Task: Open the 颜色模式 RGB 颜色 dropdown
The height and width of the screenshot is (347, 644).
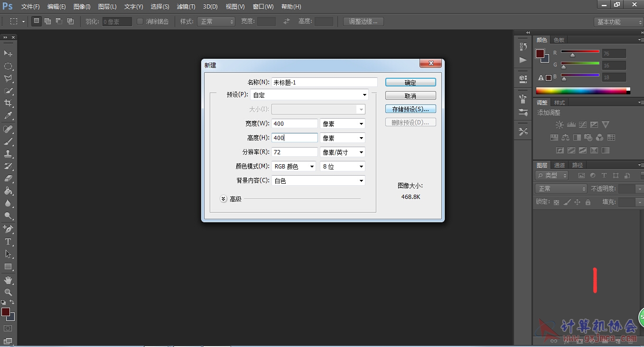Action: [293, 166]
